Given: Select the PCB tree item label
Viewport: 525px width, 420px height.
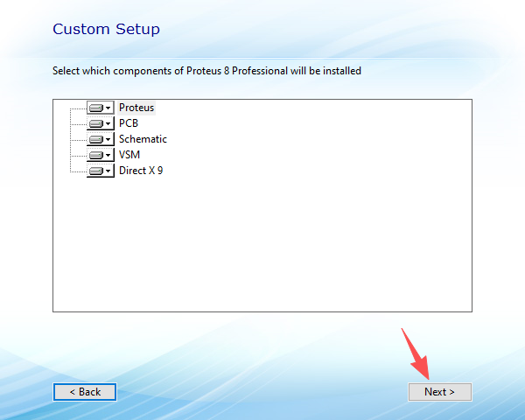Looking at the screenshot, I should coord(129,123).
